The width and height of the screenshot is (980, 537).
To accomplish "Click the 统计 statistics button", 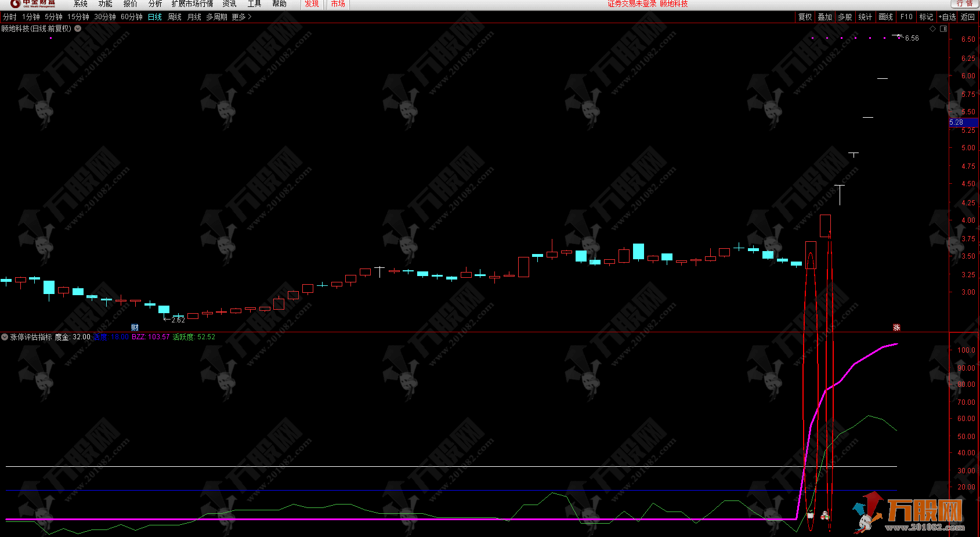I will (865, 17).
